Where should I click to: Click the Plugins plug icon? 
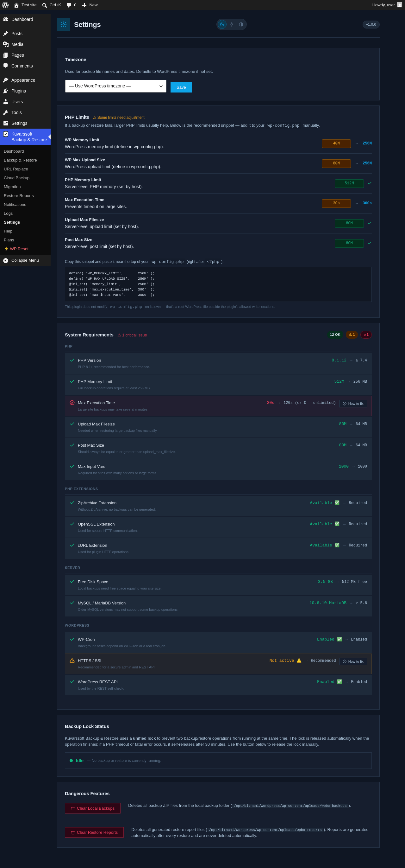(6, 91)
